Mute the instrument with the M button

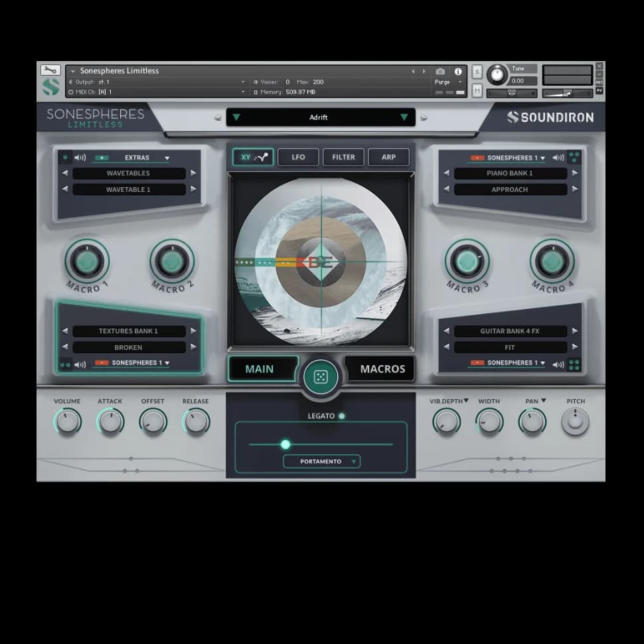[477, 90]
